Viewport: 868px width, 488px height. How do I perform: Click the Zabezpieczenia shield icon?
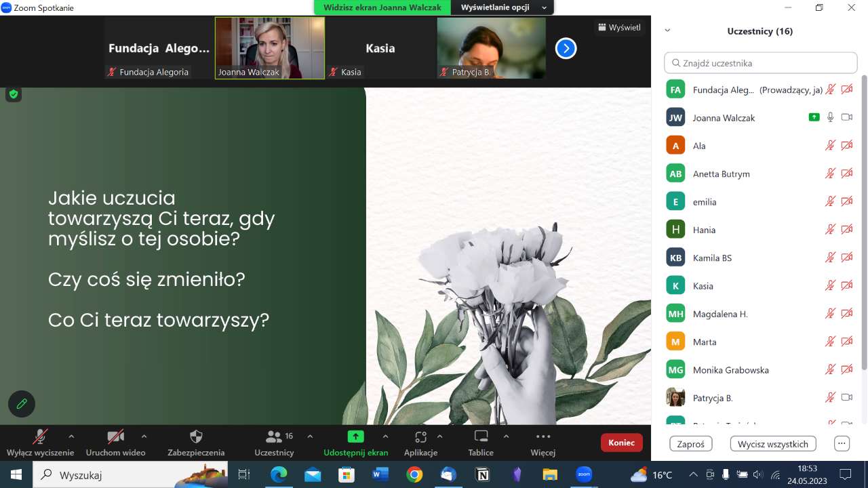[x=196, y=436]
